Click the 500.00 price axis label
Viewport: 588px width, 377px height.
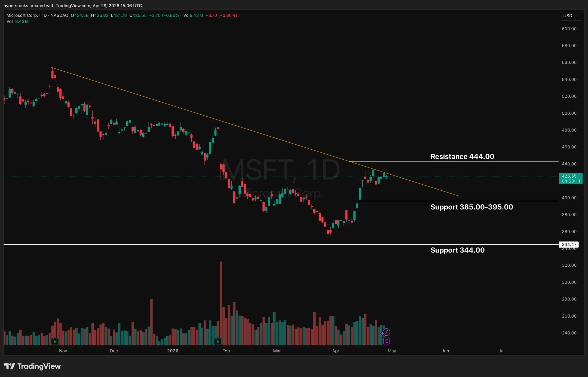point(569,113)
